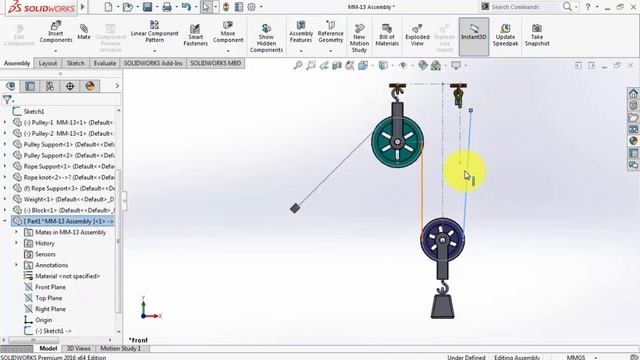The width and height of the screenshot is (640, 360).
Task: Expand the Pulley-1 MM-13<1> tree item
Action: coord(5,122)
